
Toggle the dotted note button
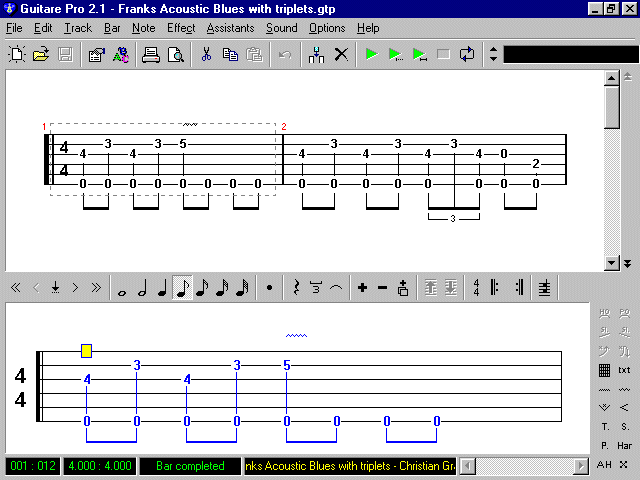269,288
